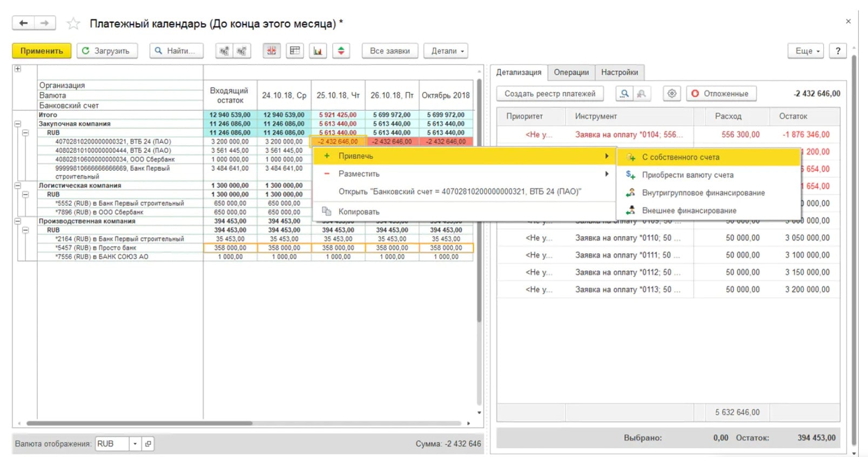Switch to the Детализация tab
Image resolution: width=868 pixels, height=457 pixels.
point(519,72)
